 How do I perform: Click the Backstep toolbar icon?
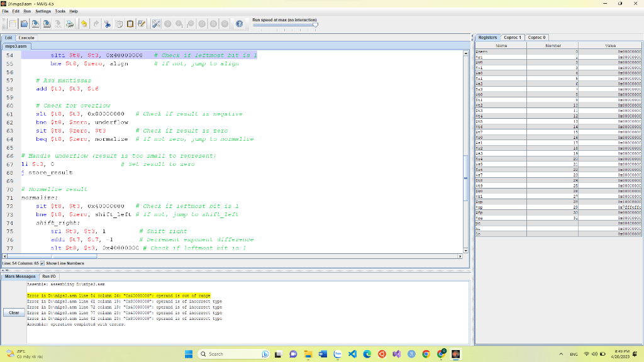191,24
